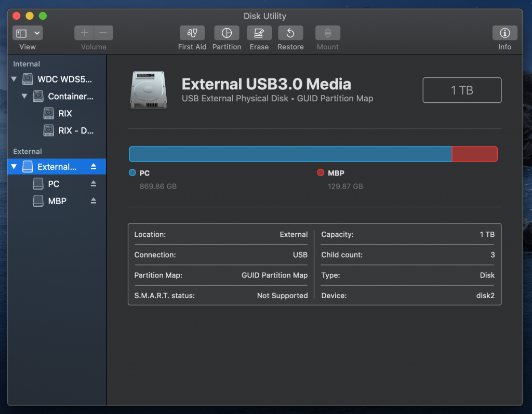Click the red MBP partition bar segment
This screenshot has width=532, height=414.
tap(474, 154)
